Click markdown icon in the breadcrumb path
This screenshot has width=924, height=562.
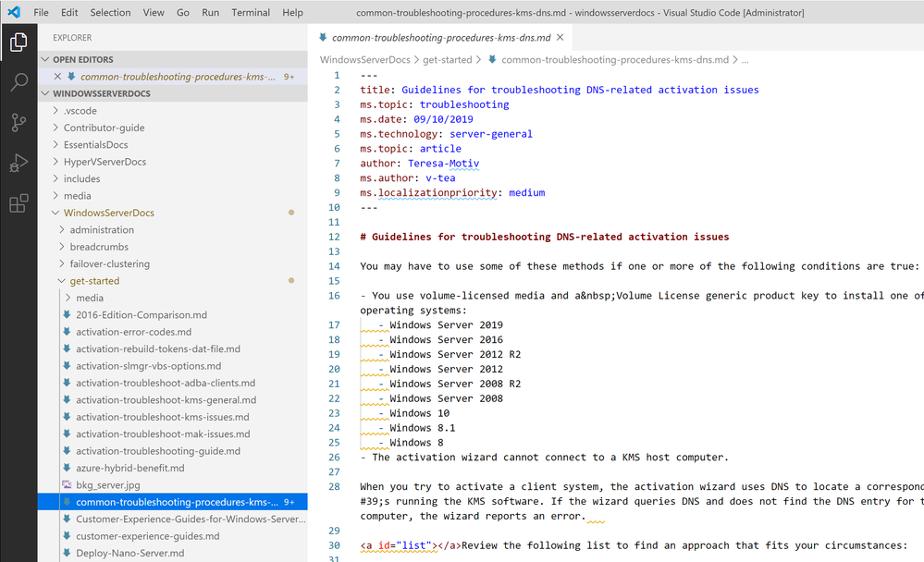[492, 59]
